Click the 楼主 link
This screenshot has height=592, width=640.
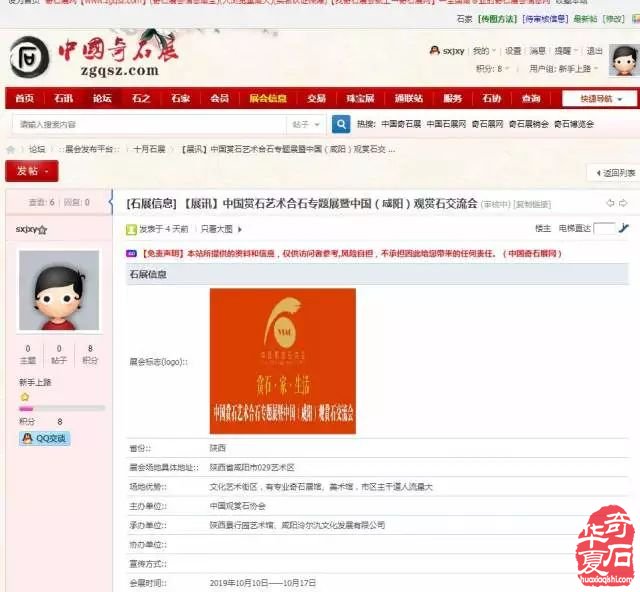pos(543,228)
